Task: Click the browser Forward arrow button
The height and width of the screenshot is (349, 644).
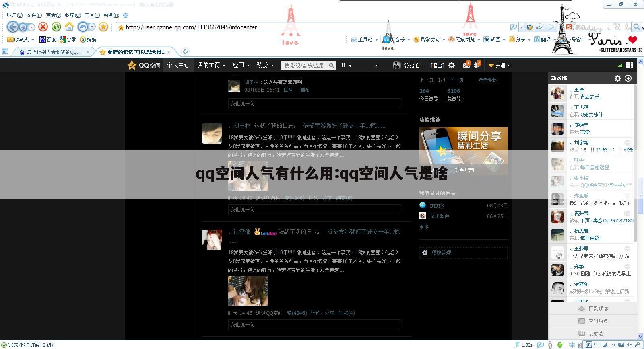Action: (23, 27)
